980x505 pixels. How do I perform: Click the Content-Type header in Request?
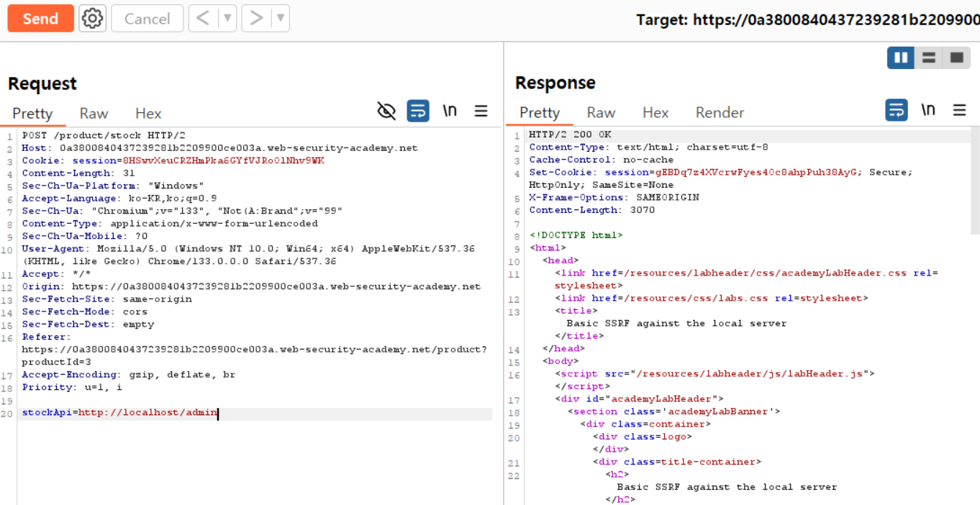(170, 224)
